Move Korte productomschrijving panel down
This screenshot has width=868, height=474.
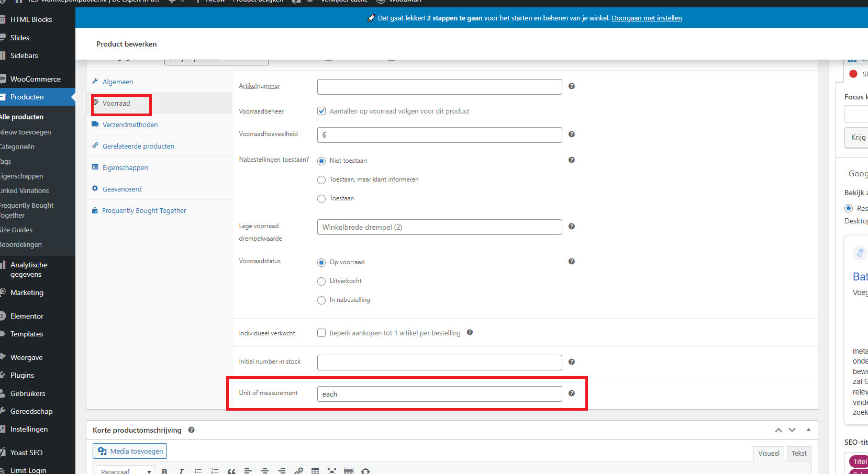(x=792, y=430)
